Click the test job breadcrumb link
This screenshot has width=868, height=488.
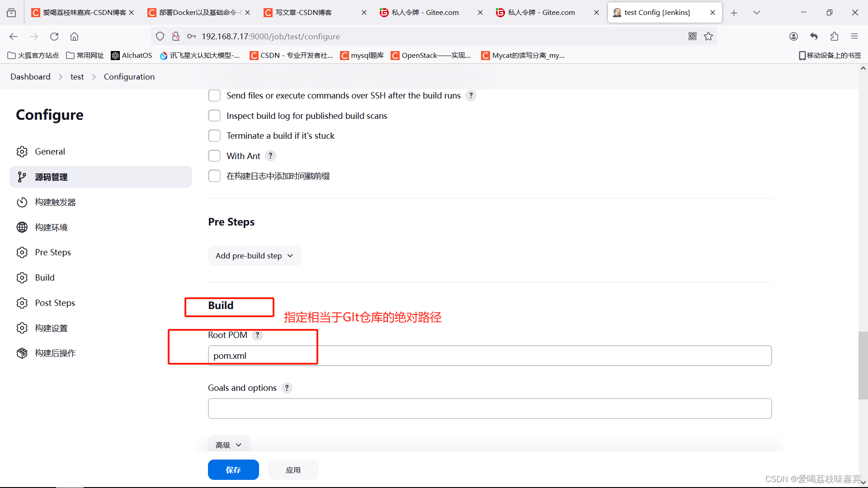77,76
